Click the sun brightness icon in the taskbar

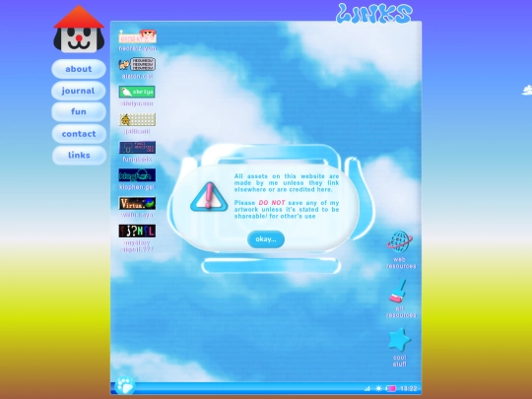378,388
